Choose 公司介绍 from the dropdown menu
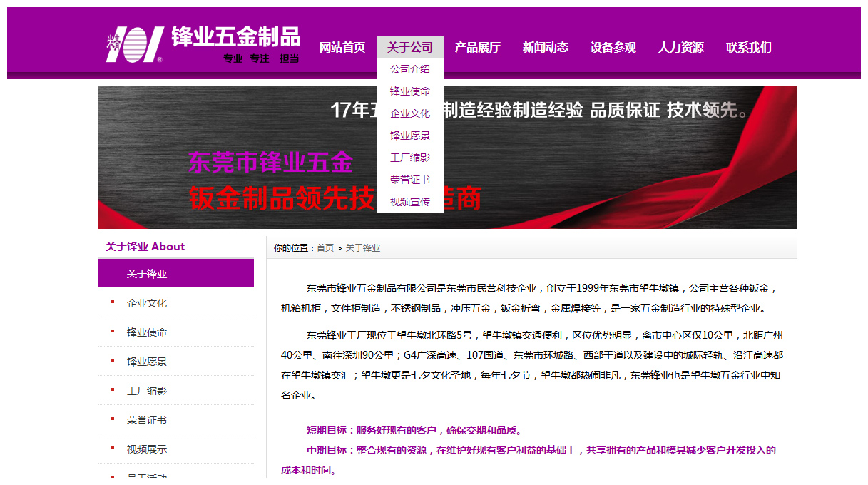The image size is (868, 485). pos(410,69)
